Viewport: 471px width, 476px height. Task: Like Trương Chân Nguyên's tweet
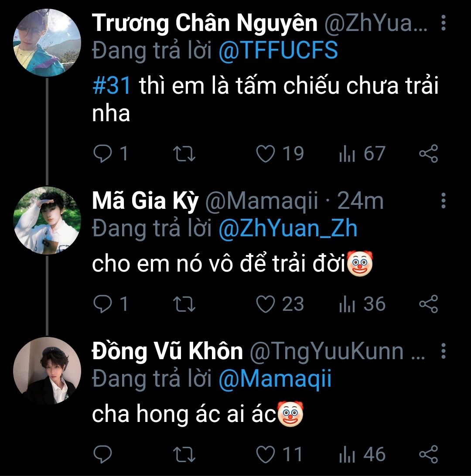[265, 154]
